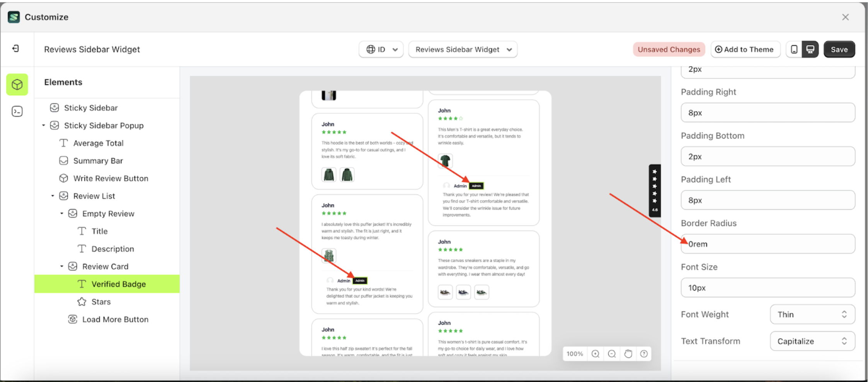Click the Save button
The image size is (868, 382).
click(x=839, y=49)
